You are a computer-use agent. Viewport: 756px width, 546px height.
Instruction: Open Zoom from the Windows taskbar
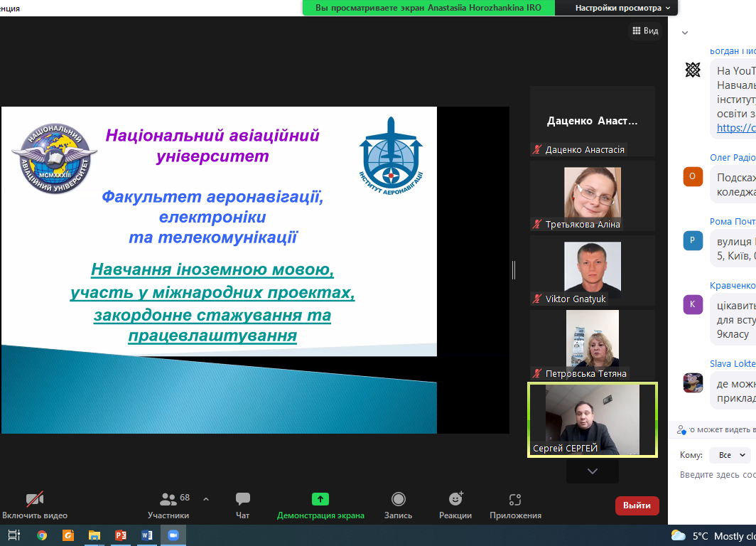click(x=173, y=535)
